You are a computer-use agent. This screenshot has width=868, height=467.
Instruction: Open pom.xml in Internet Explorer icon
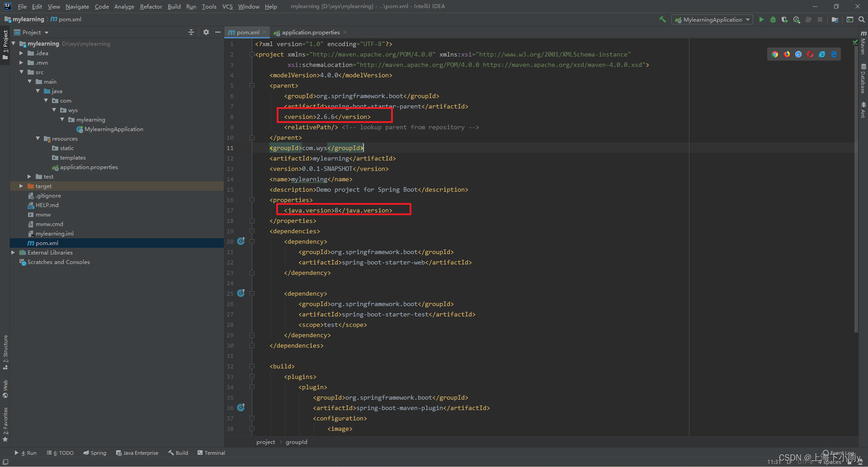coord(822,54)
